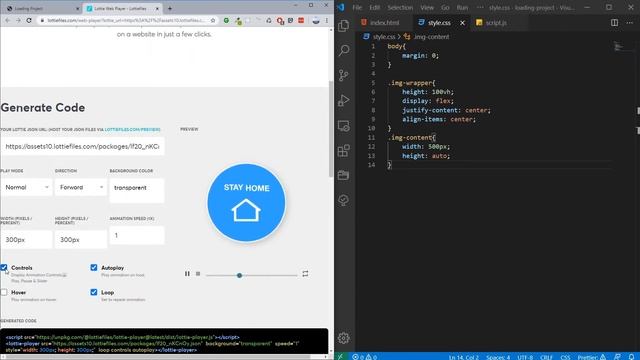Click the Animation Speed field
640x360 pixels.
[x=137, y=235]
